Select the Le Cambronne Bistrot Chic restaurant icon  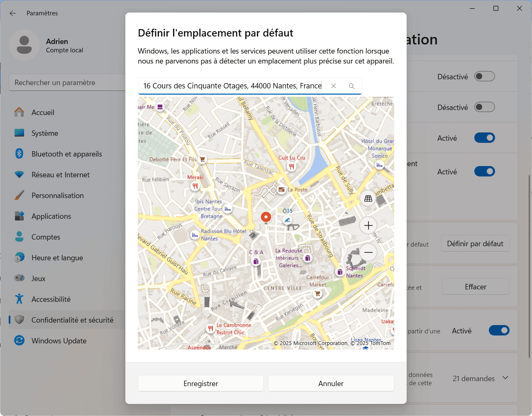[x=210, y=329]
